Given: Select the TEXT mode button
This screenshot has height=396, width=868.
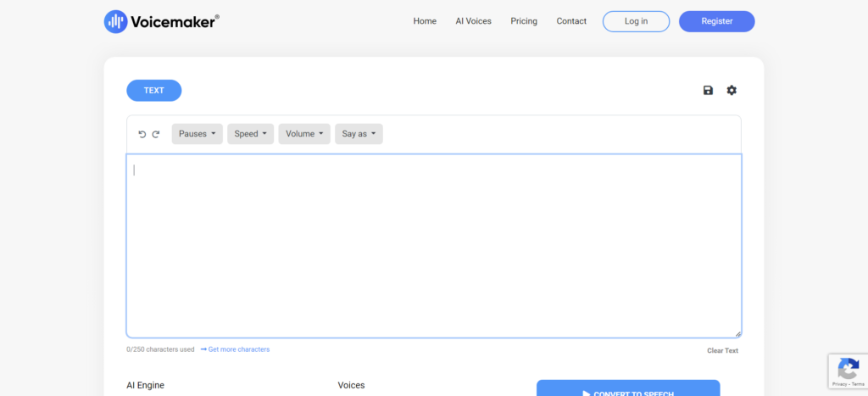Looking at the screenshot, I should pos(153,91).
